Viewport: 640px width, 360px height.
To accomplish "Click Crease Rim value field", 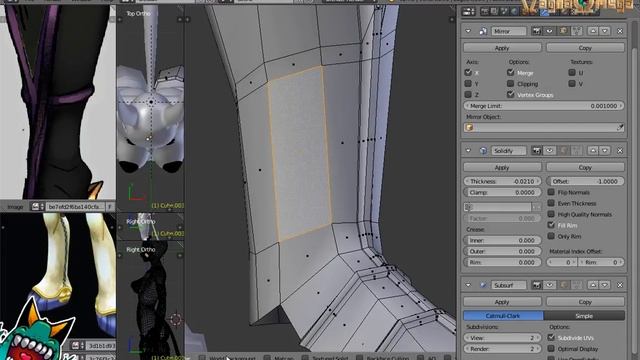I will click(x=502, y=262).
